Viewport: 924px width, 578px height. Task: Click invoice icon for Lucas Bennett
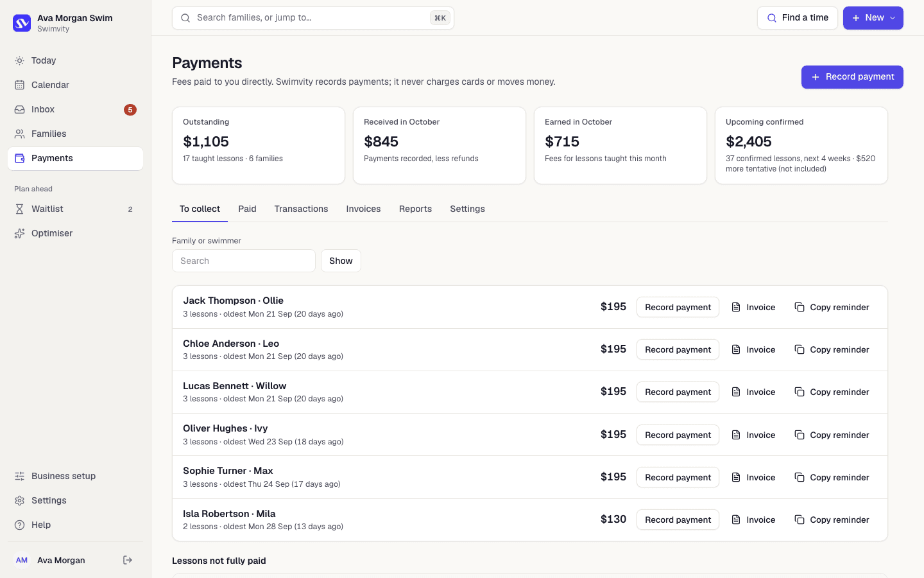point(736,392)
